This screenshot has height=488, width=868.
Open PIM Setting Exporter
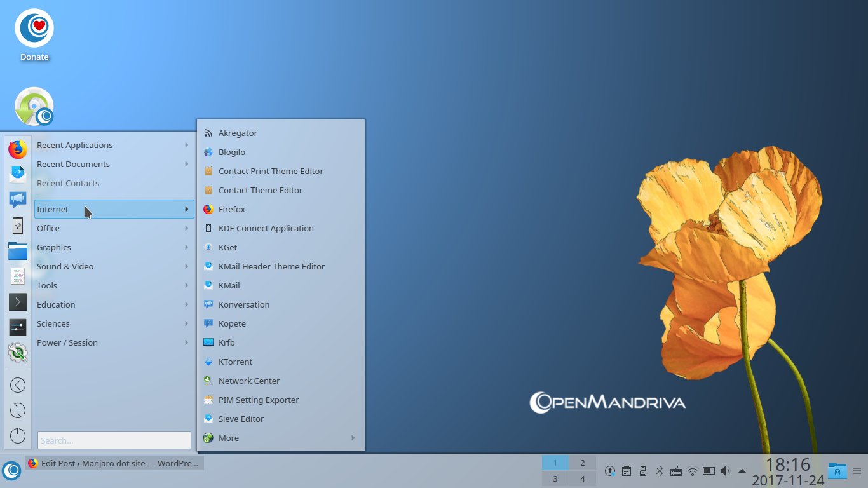281,400
